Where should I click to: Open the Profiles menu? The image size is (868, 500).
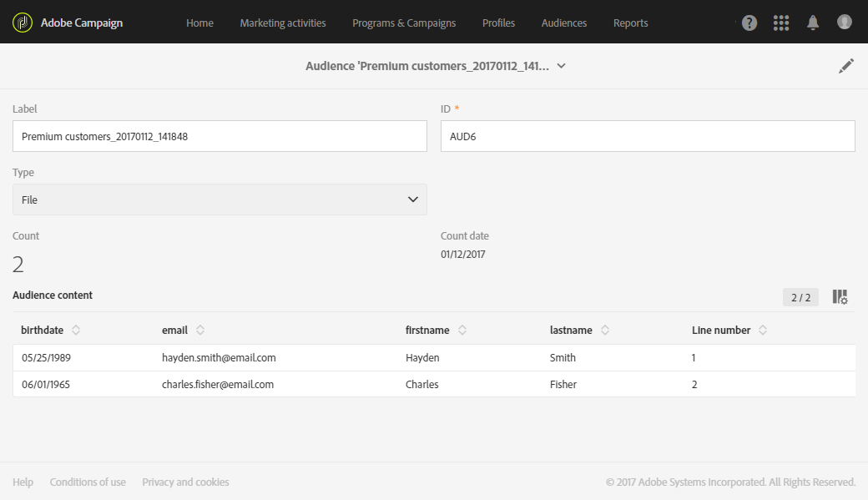pyautogui.click(x=498, y=23)
